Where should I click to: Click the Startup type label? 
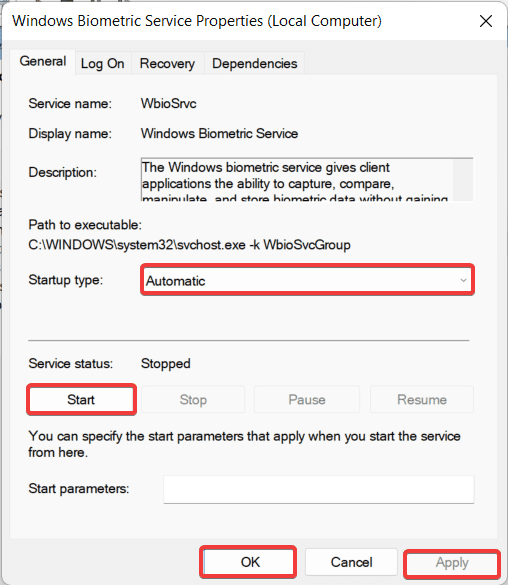[x=66, y=280]
